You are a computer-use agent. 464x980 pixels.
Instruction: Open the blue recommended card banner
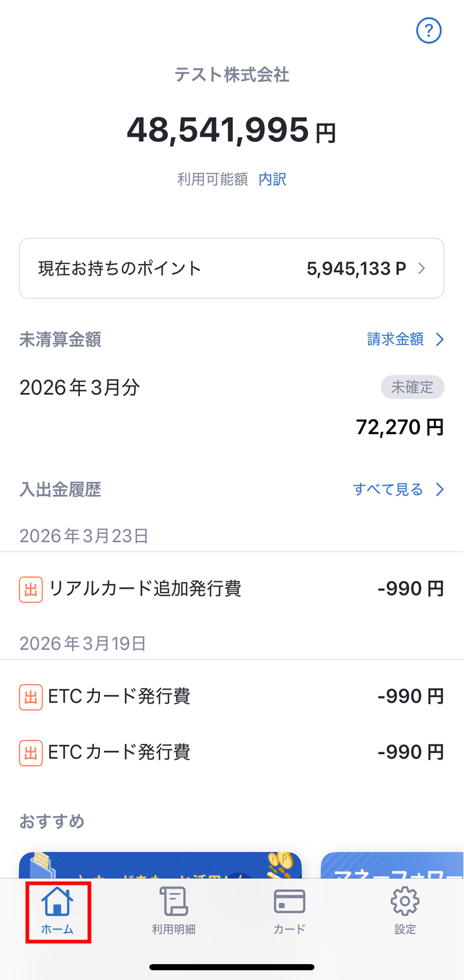[160, 865]
